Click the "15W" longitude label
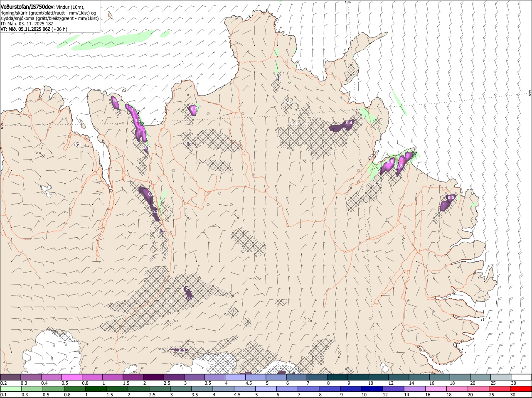Screen dimensions: 532x398 [348, 2]
